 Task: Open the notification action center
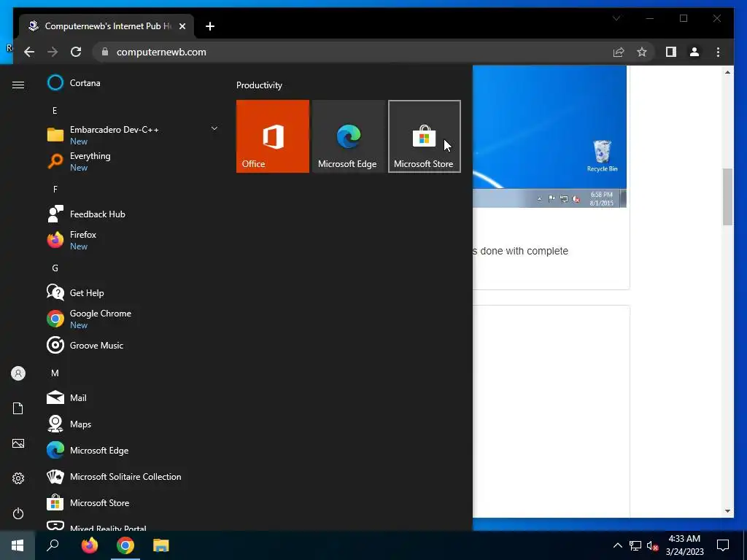[723, 545]
